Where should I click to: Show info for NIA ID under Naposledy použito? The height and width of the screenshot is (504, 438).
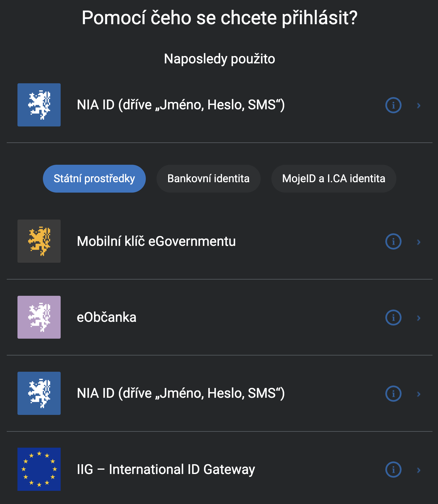click(393, 105)
